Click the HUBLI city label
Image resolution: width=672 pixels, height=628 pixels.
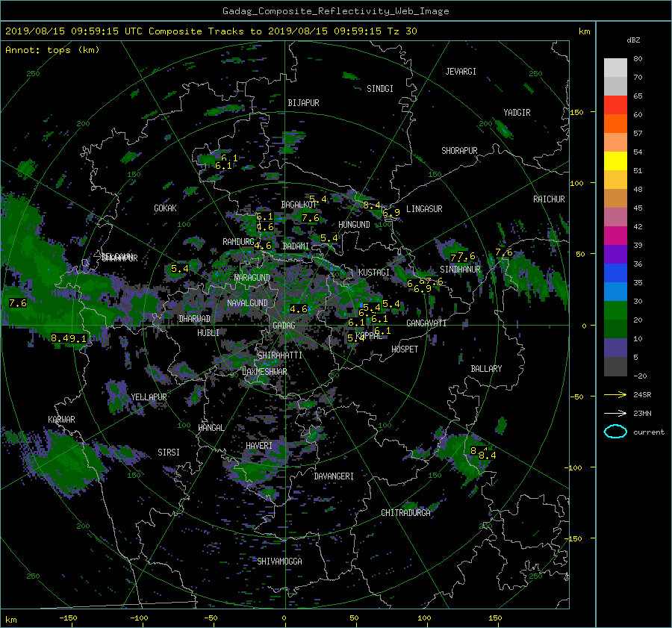coord(208,333)
